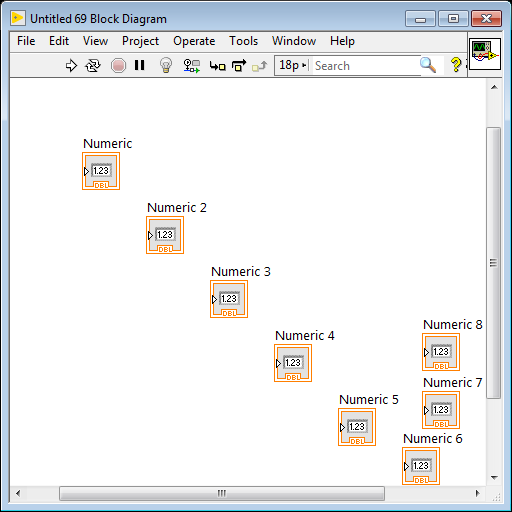Click the 'Numeric 5' label
The height and width of the screenshot is (512, 512).
[369, 400]
